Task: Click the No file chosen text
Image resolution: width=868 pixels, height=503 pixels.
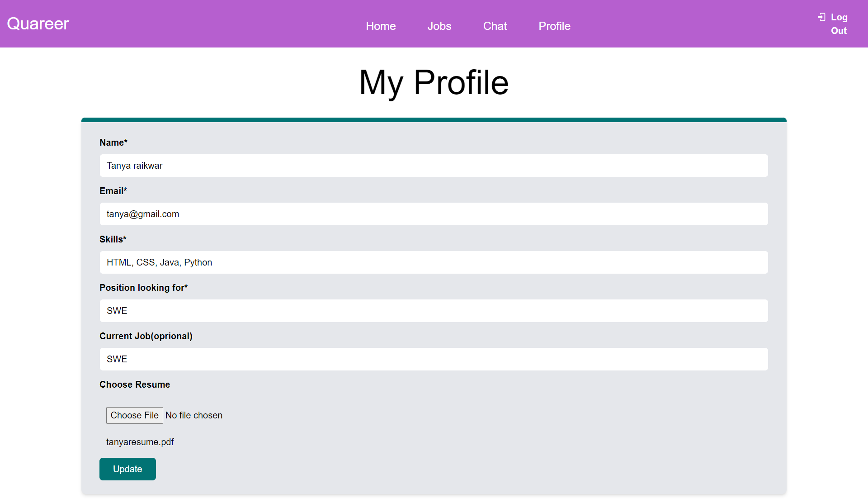Action: tap(194, 415)
